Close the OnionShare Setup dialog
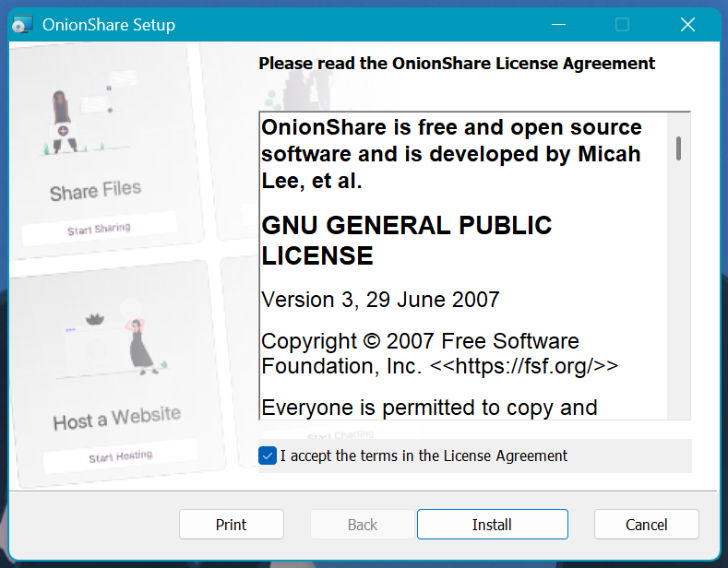 [x=687, y=25]
